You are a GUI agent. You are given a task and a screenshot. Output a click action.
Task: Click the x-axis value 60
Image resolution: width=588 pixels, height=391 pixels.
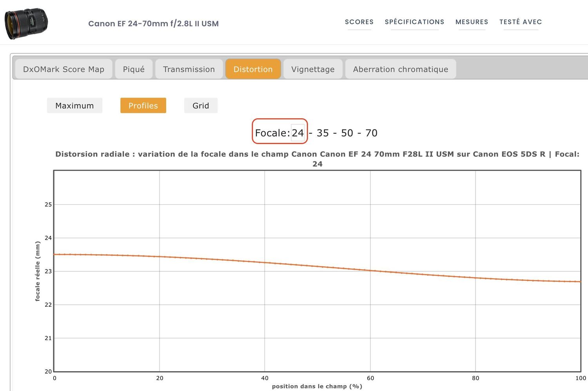[370, 378]
